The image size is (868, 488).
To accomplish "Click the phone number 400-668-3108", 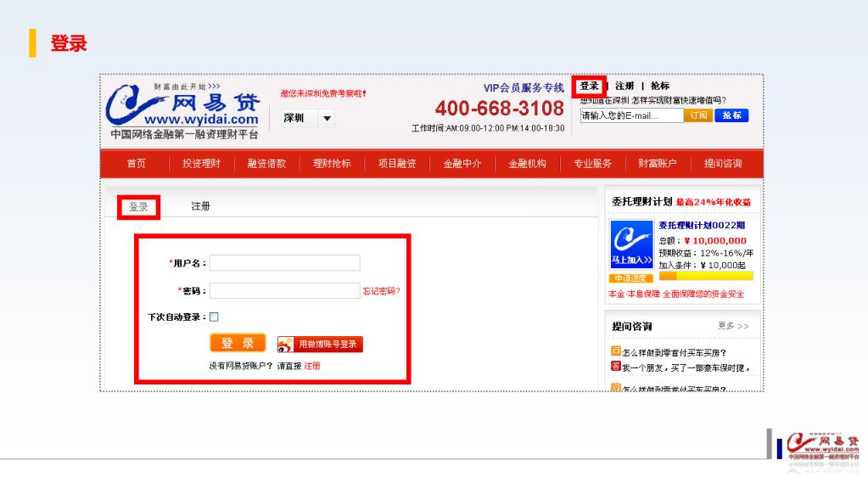I will 499,108.
